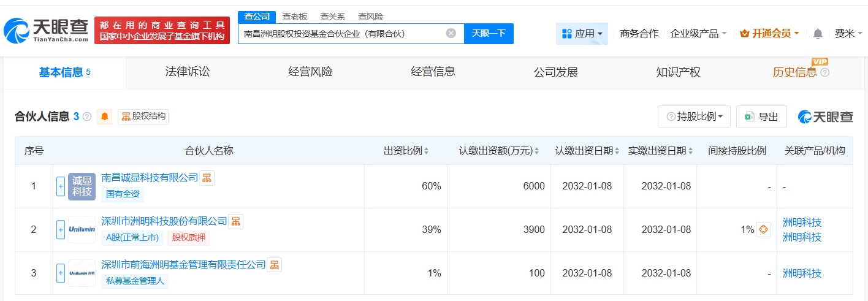This screenshot has width=868, height=301.
Task: Click the 导出 export button
Action: 761,116
